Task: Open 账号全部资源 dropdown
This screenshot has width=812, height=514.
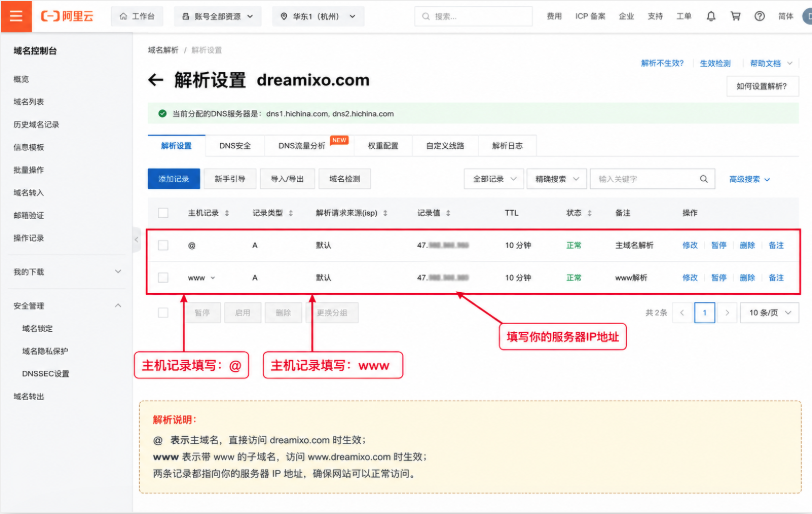Action: click(218, 17)
